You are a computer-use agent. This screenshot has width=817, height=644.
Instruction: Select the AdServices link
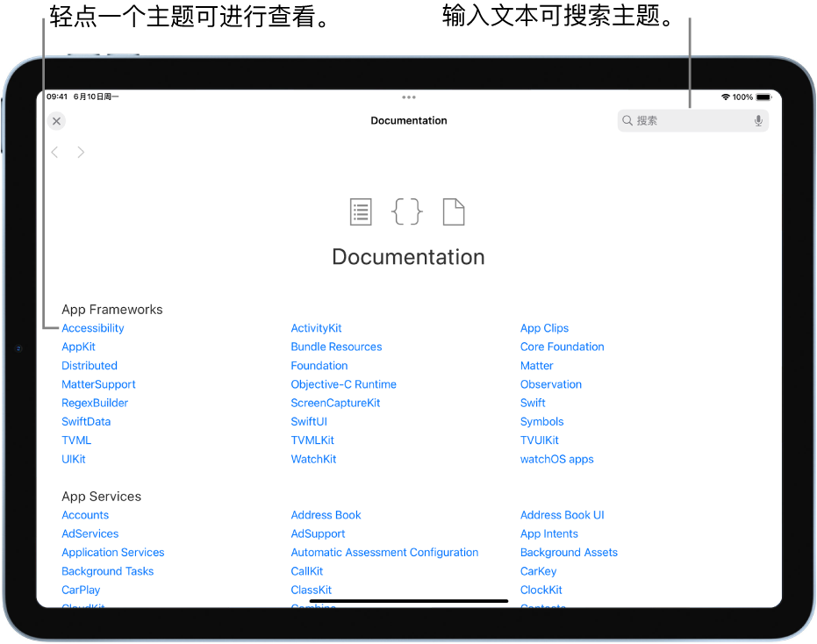(x=90, y=534)
